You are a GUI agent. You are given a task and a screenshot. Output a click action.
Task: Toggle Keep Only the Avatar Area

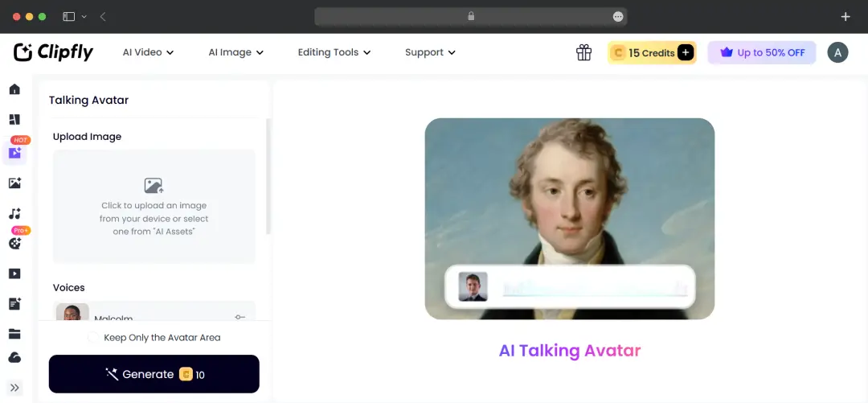(93, 338)
